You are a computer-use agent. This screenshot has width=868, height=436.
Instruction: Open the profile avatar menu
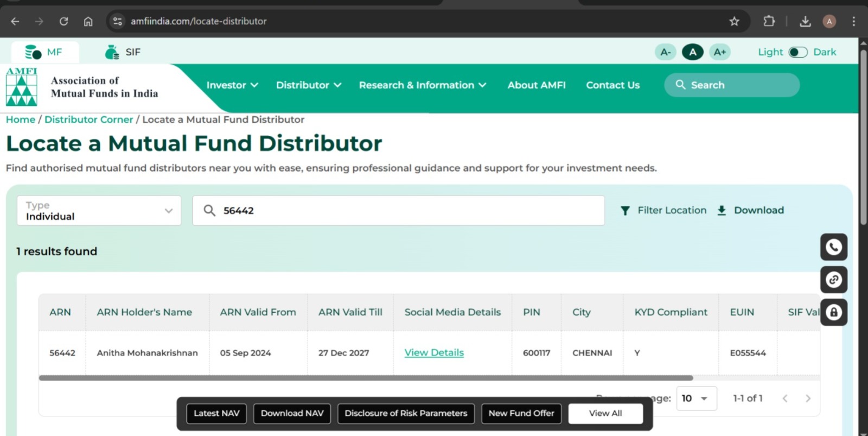pos(829,21)
